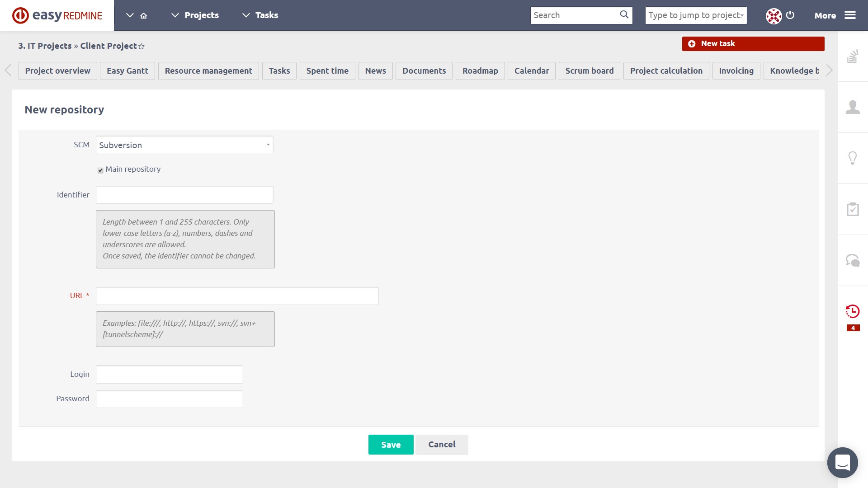868x488 pixels.
Task: Open the user contact sidebar panel
Action: click(x=853, y=107)
